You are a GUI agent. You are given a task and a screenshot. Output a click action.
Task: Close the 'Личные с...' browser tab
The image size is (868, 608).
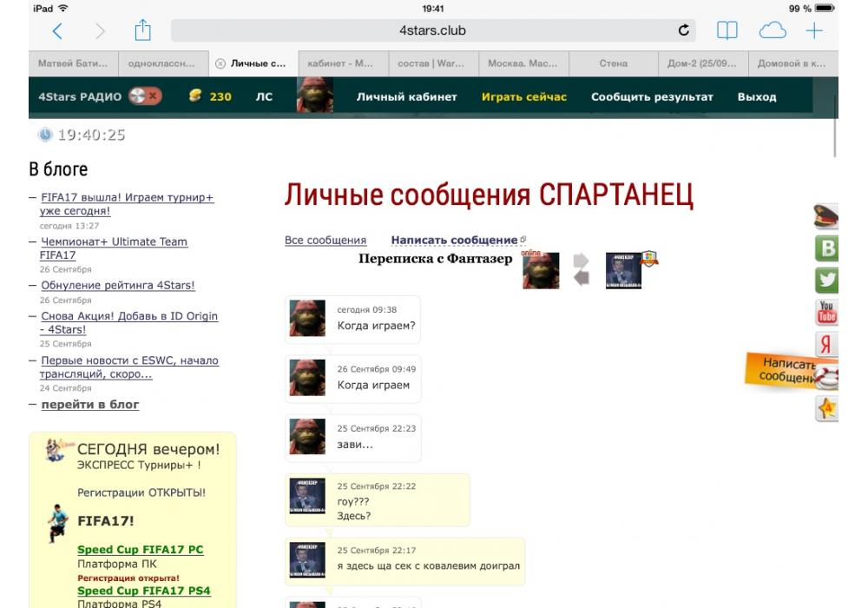point(220,63)
